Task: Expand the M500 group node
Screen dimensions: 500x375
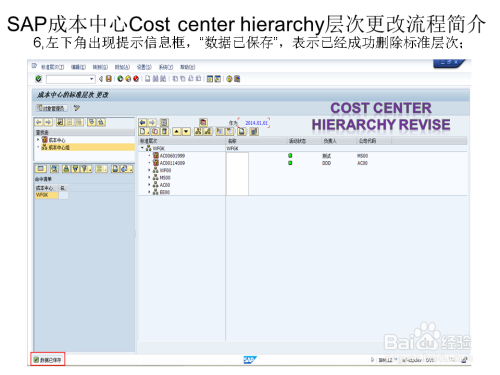Action: (149, 177)
